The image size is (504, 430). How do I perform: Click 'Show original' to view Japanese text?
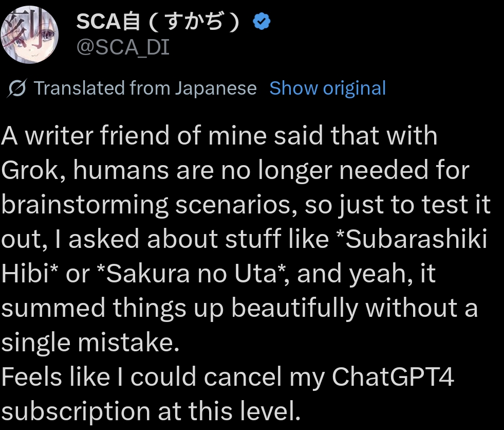(327, 88)
